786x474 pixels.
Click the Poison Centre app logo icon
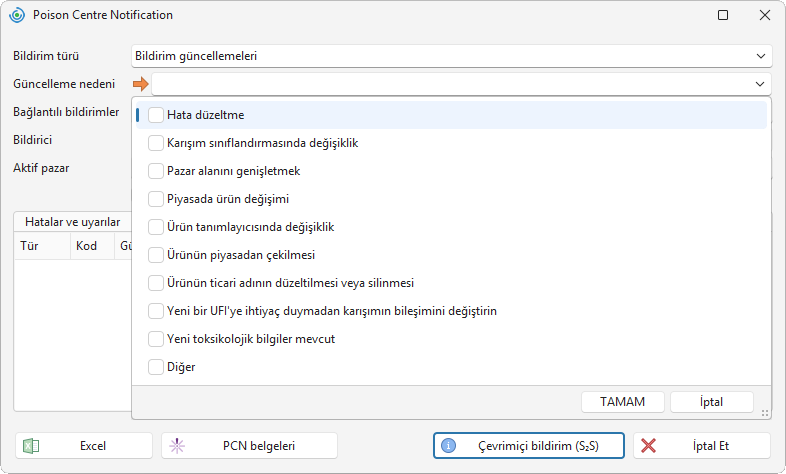pos(17,15)
